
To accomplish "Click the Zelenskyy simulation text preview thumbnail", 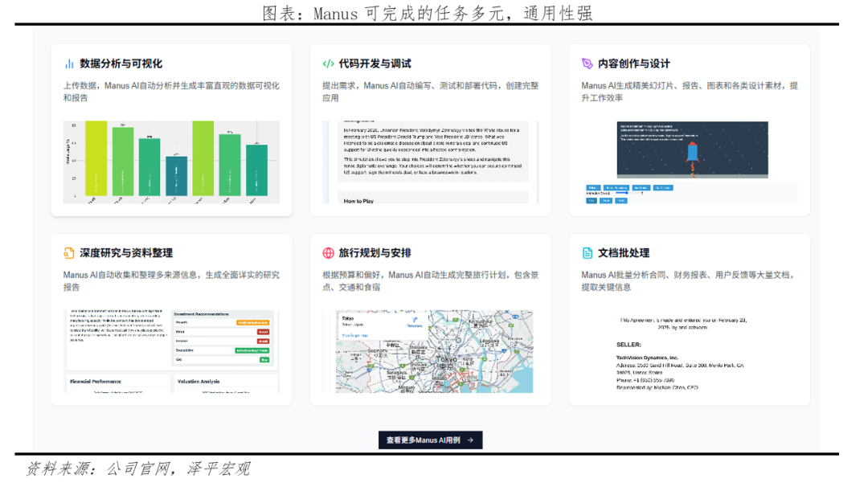I will pyautogui.click(x=430, y=162).
